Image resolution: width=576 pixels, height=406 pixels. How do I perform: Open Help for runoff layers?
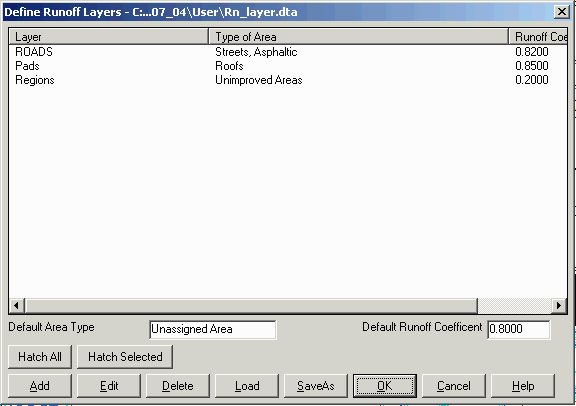(x=523, y=386)
